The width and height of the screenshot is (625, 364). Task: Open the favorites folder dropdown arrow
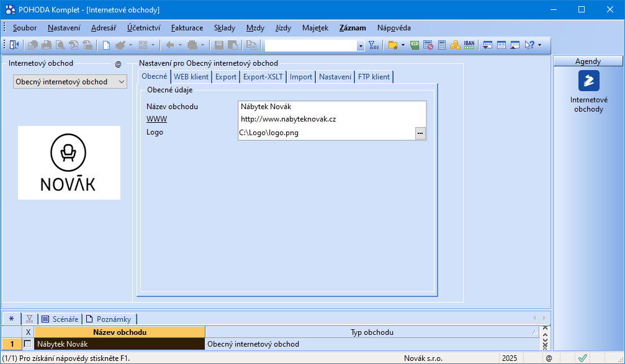click(x=403, y=45)
